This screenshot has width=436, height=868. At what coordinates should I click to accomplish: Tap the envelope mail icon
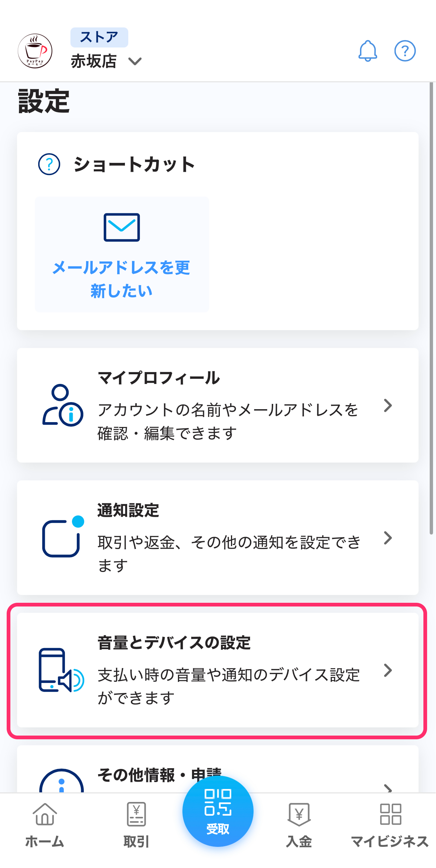(122, 227)
